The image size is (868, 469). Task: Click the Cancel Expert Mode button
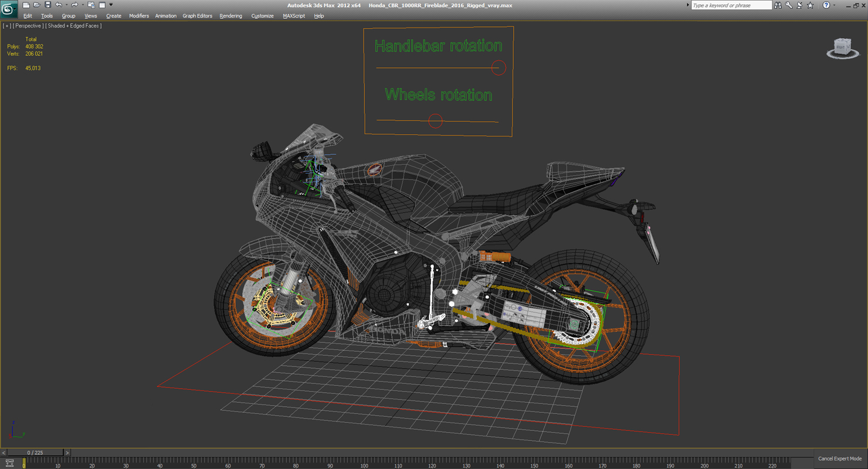coord(840,458)
